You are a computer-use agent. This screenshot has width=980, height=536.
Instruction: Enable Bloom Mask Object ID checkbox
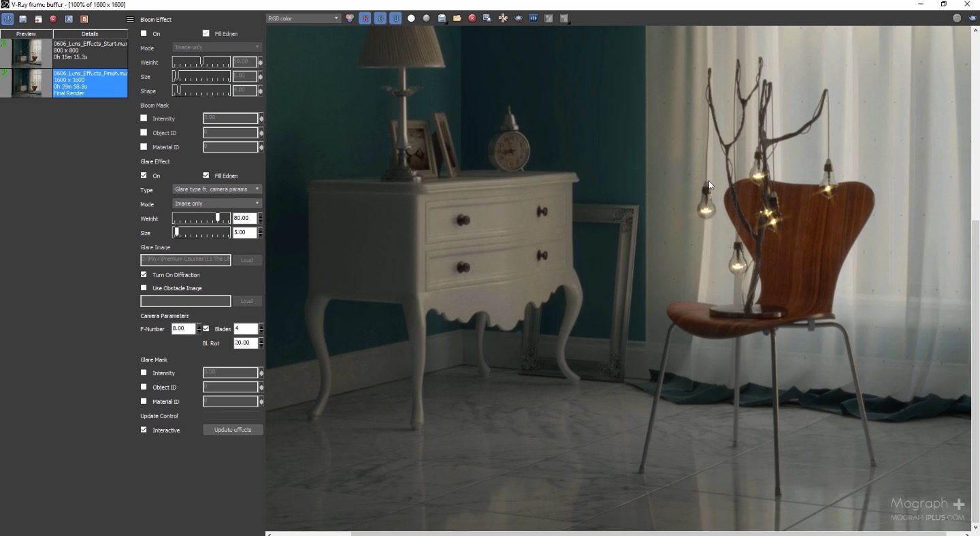pos(144,133)
